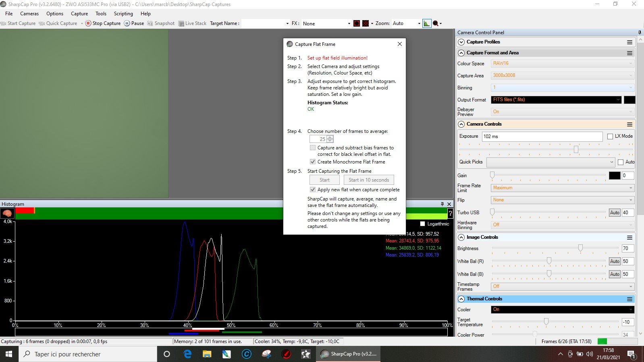
Task: Collapse the Camera Controls section
Action: pyautogui.click(x=461, y=124)
